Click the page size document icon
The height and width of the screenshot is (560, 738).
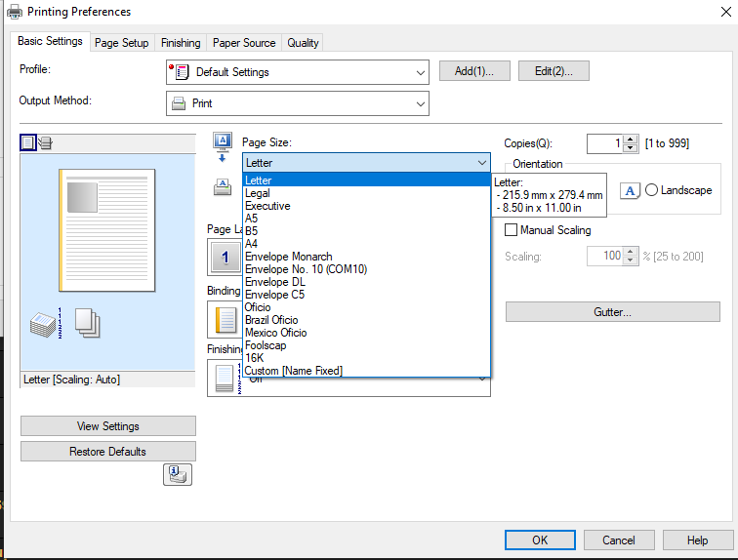(223, 146)
